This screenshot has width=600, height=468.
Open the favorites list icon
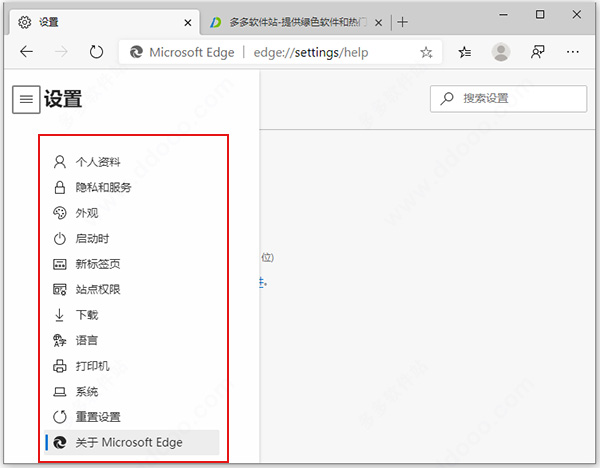click(x=465, y=52)
